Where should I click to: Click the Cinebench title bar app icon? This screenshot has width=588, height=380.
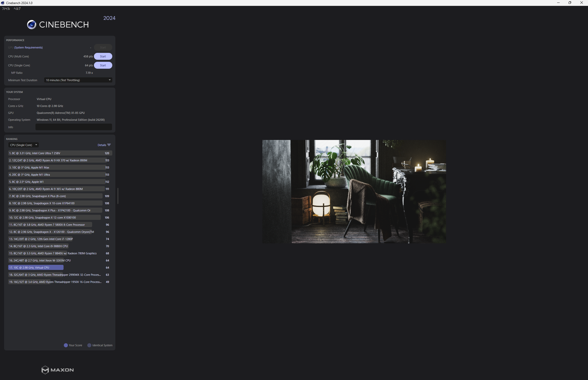pos(3,3)
